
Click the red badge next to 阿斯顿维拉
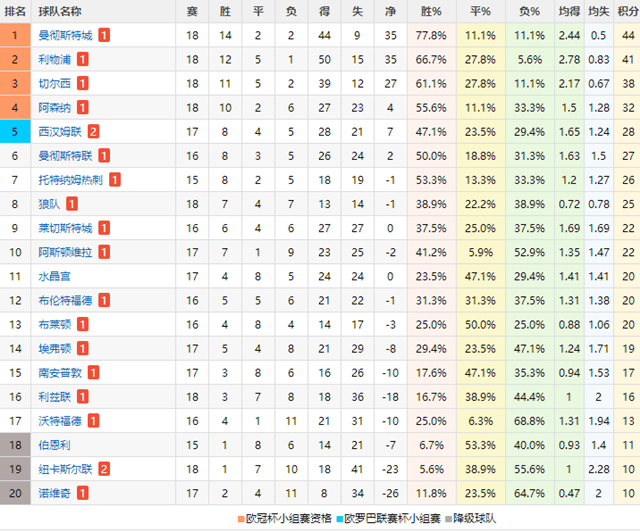point(104,251)
